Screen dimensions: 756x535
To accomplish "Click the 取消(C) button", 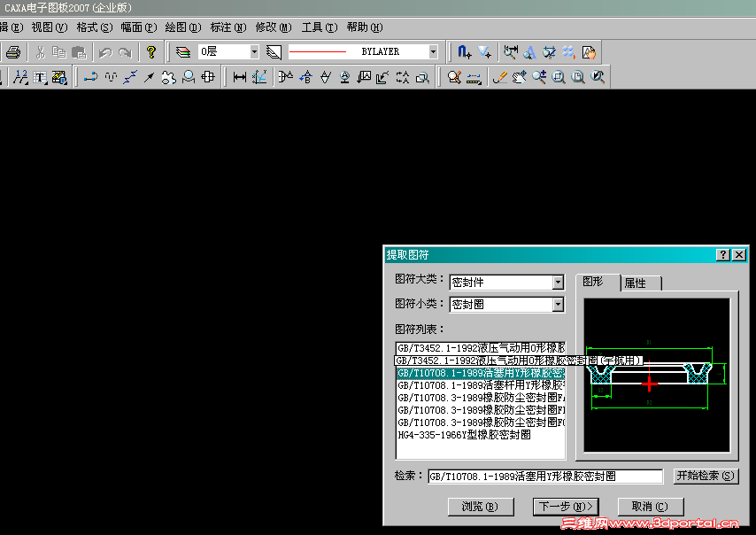I will coord(650,507).
